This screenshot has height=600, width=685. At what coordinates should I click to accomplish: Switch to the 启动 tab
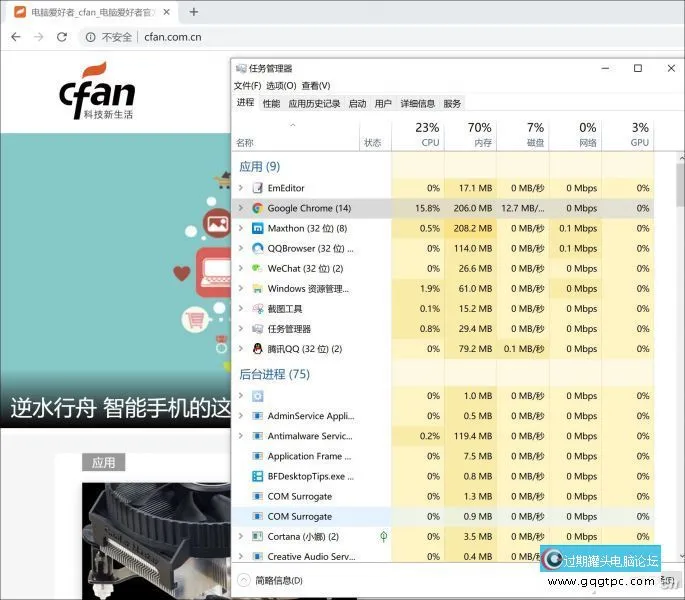pyautogui.click(x=357, y=104)
